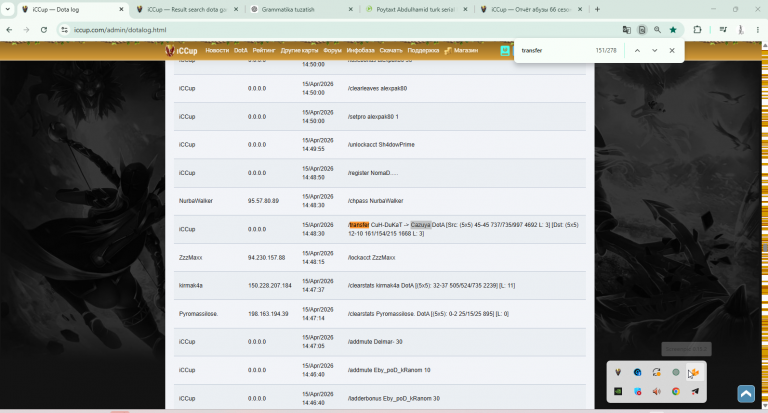Screen dimensions: 768x413
Task: Click the grey circle tray icon
Action: tap(676, 372)
